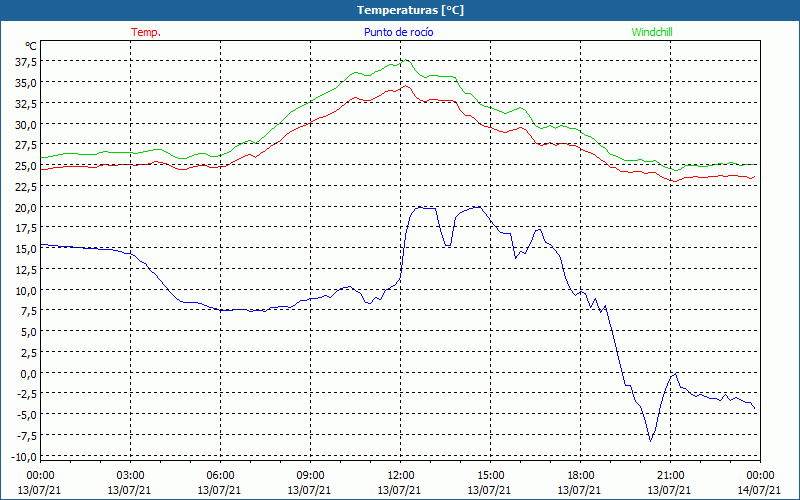Click the -7,5 y-axis value
Image resolution: width=800 pixels, height=500 pixels.
pos(27,436)
